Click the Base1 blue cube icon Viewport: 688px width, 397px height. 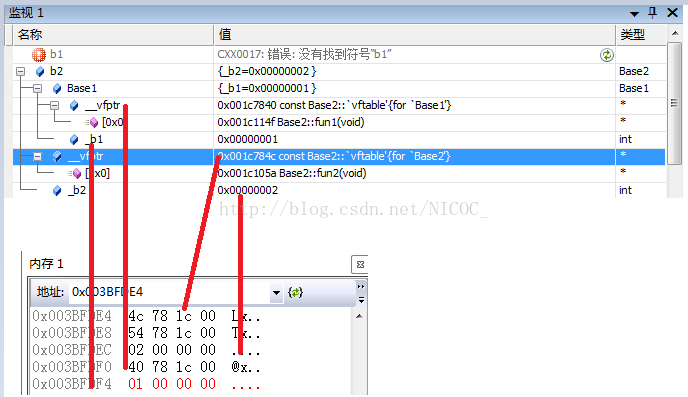click(x=57, y=89)
